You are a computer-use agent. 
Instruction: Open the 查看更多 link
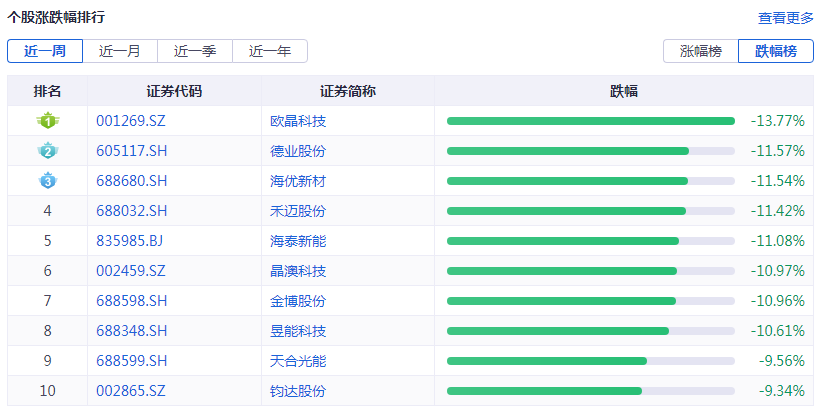pos(785,18)
